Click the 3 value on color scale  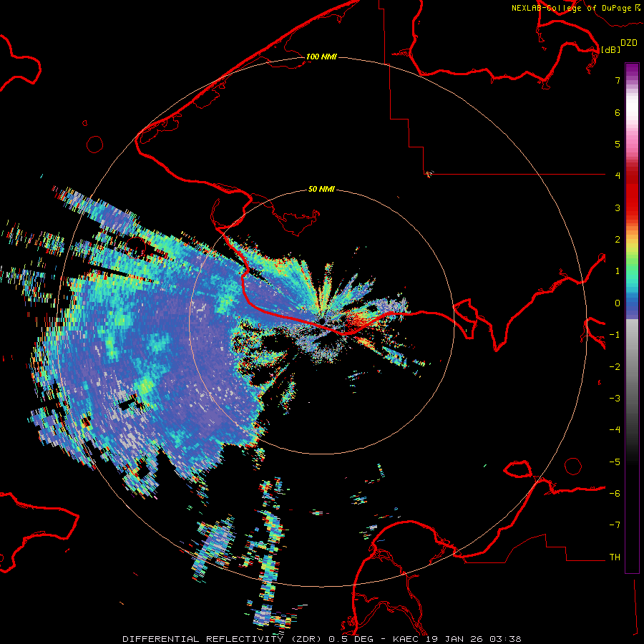[618, 208]
